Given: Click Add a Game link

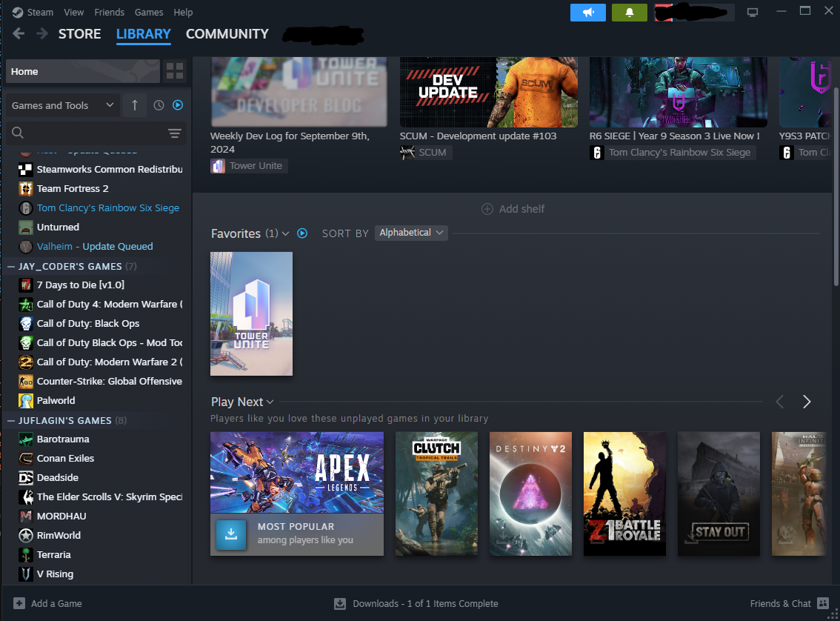Looking at the screenshot, I should (x=56, y=603).
